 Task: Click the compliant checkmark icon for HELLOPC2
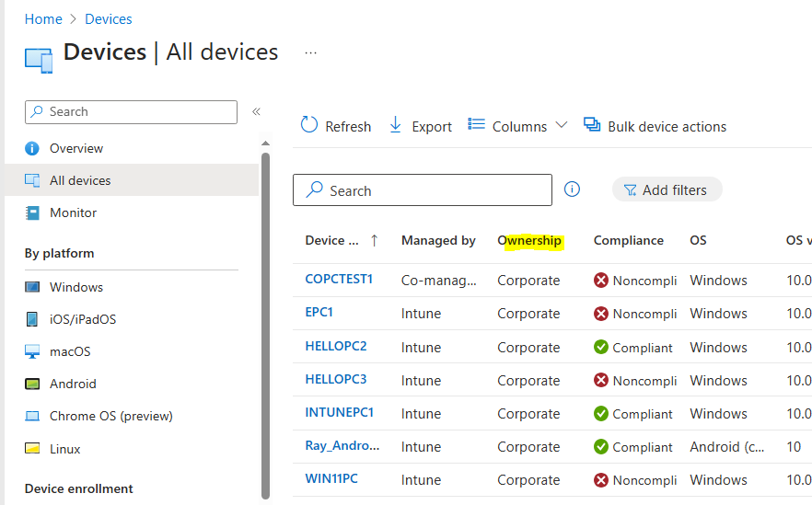(x=600, y=347)
